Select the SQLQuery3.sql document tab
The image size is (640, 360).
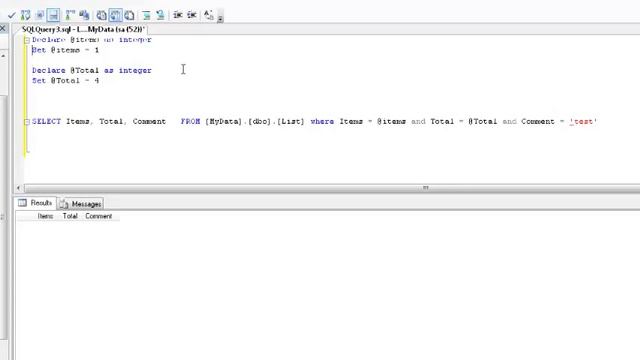[83, 29]
